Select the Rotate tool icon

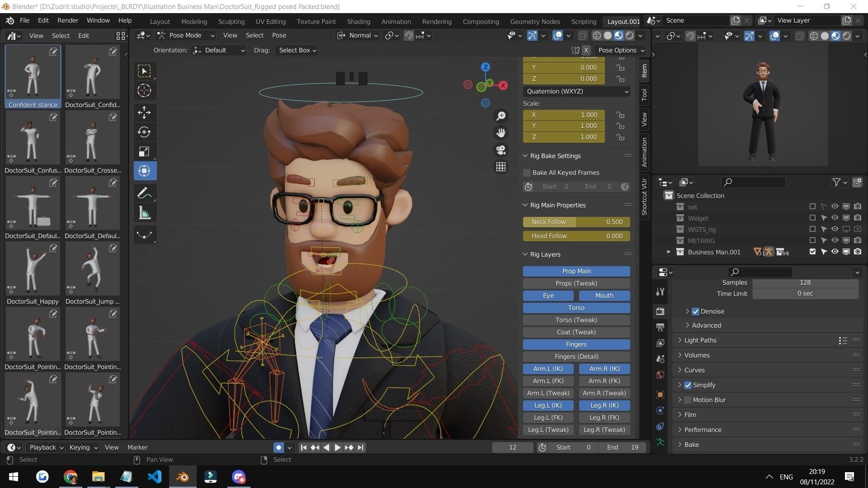[144, 132]
